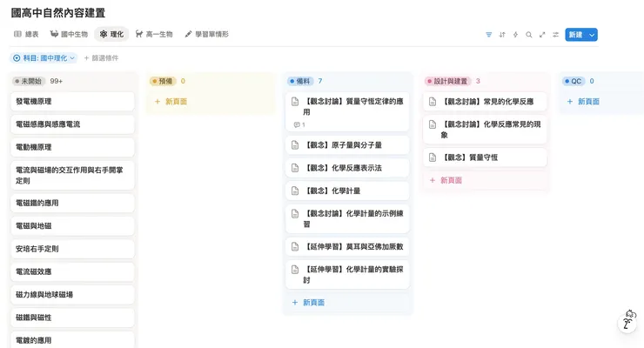Add 新頁面 in the QC column

584,102
